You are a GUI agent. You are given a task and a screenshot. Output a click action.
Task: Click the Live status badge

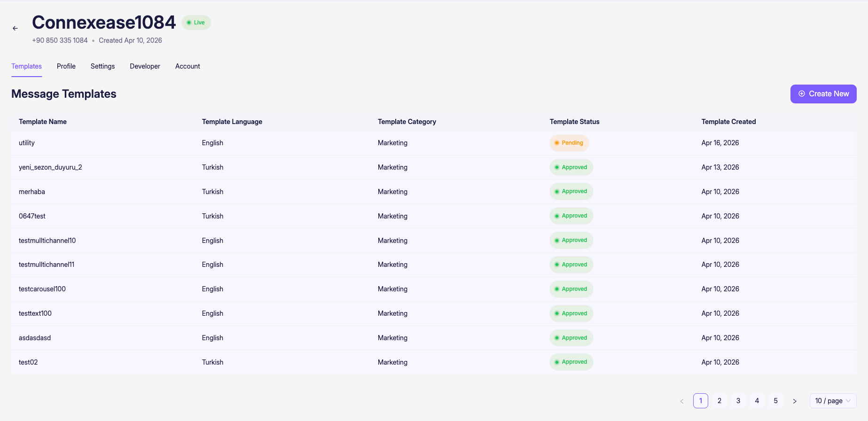click(x=196, y=23)
